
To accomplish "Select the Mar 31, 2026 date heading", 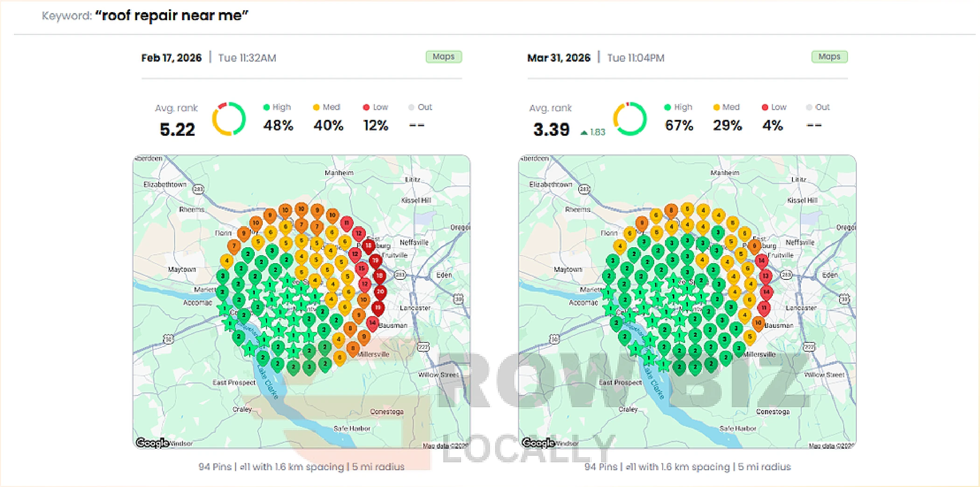I will tap(559, 58).
